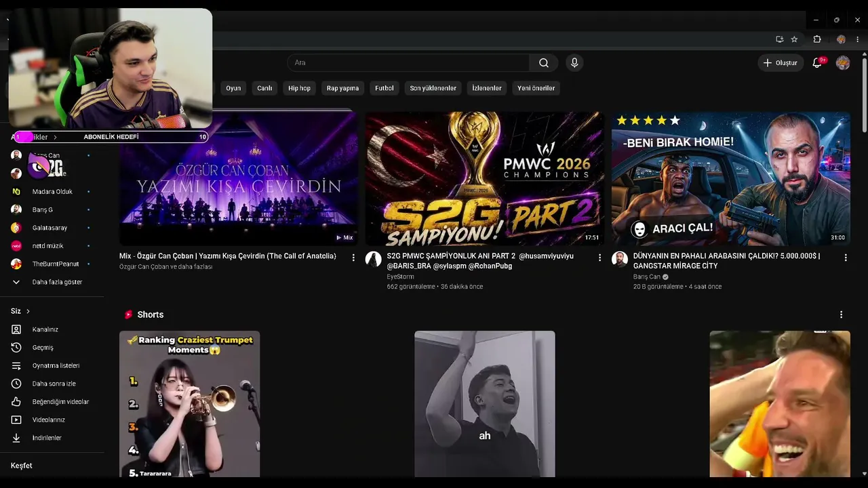The height and width of the screenshot is (488, 868).
Task: Open options menu for the Gangstar Mirage City video
Action: tap(846, 258)
